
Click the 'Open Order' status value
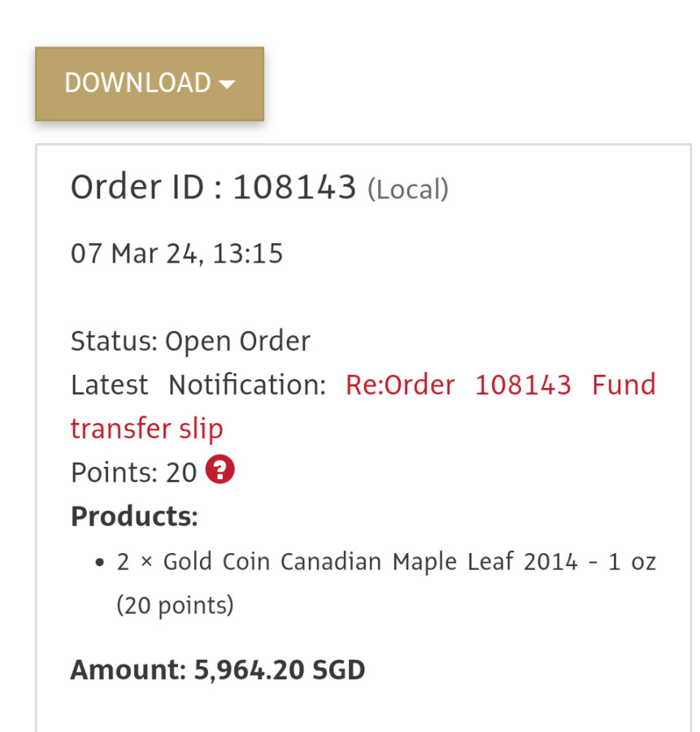tap(237, 341)
